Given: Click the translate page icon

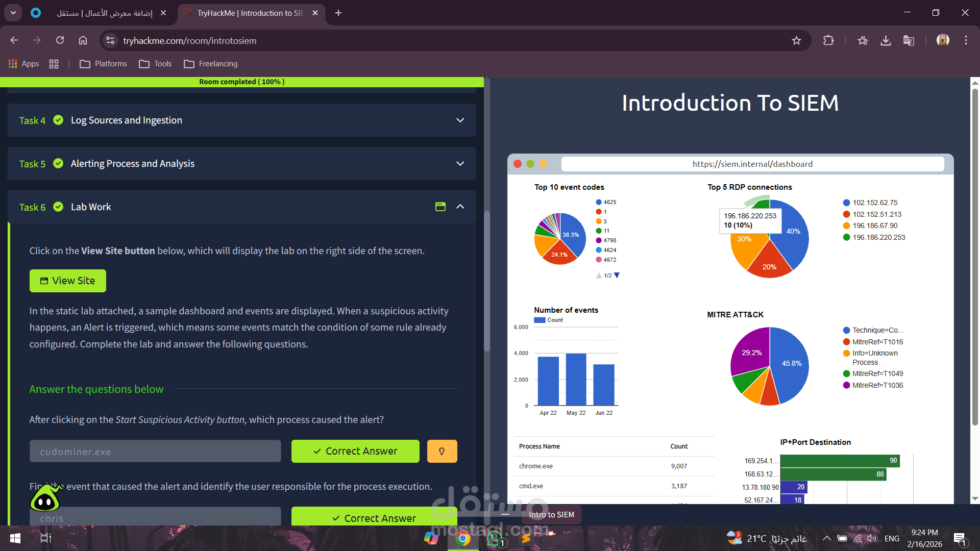Looking at the screenshot, I should [909, 41].
